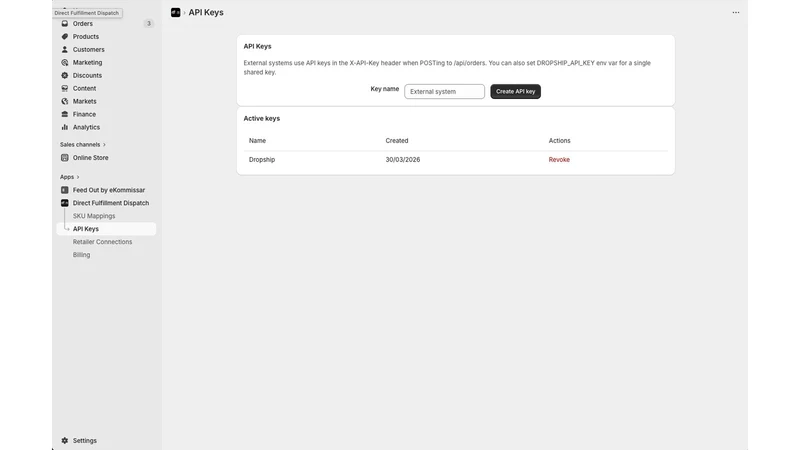Open Customers section
The image size is (800, 450).
[88, 49]
